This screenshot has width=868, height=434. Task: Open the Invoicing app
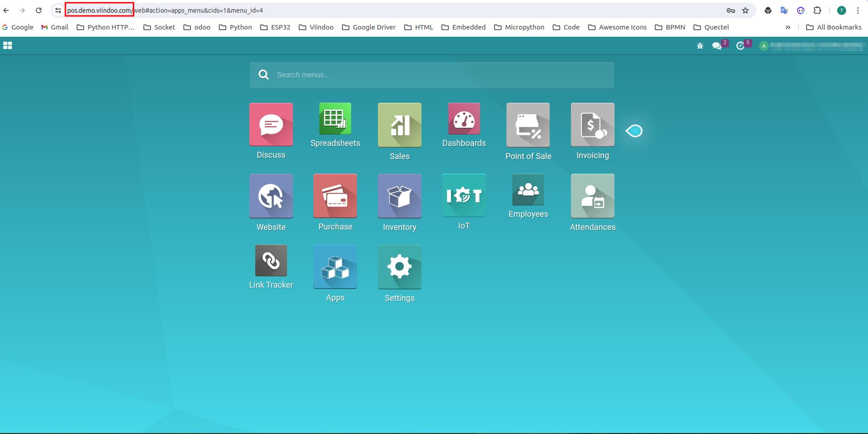point(592,125)
